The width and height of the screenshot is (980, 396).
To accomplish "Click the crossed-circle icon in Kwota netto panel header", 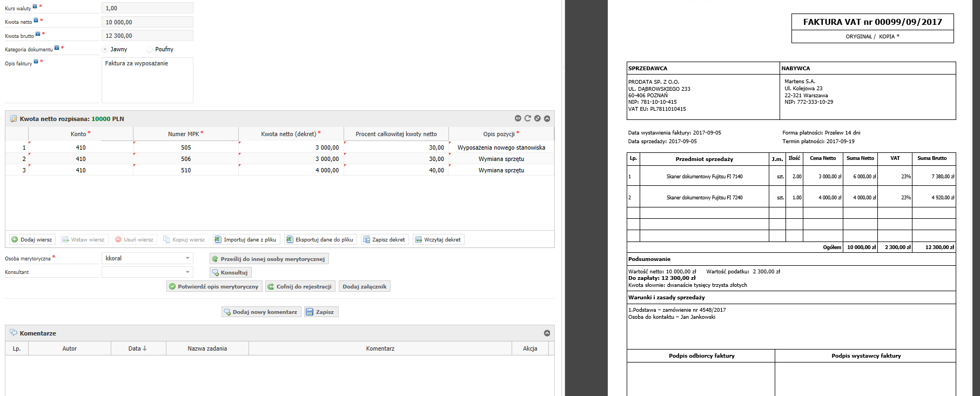I will pyautogui.click(x=537, y=118).
